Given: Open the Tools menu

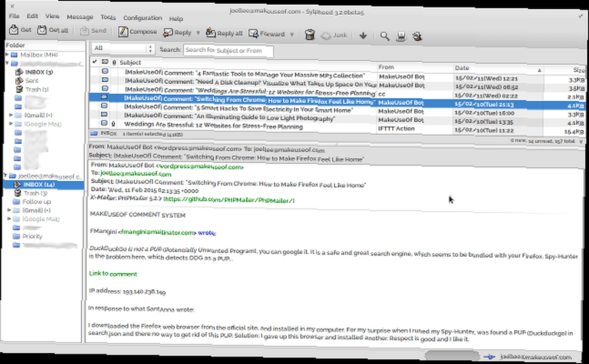Looking at the screenshot, I should coord(108,17).
